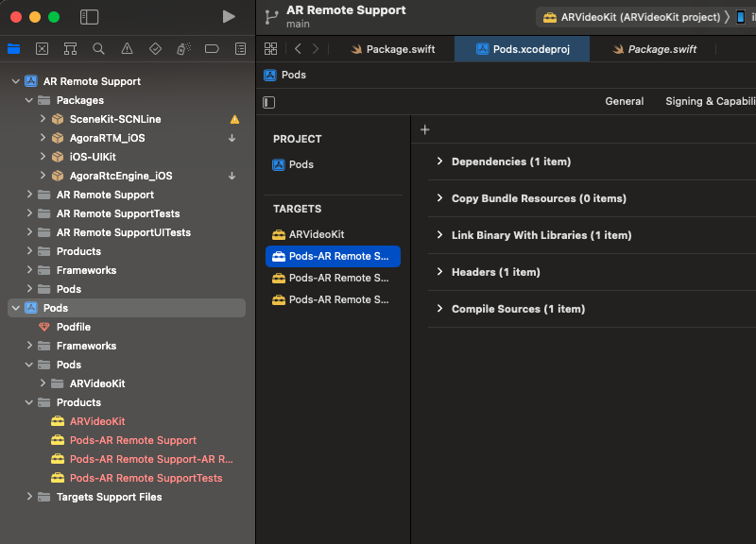Image resolution: width=756 pixels, height=544 pixels.
Task: Select the highlighted Pods-AR Remote S... target
Action: pyautogui.click(x=334, y=256)
